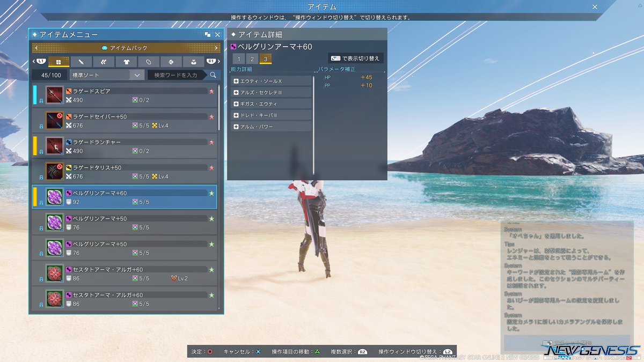This screenshot has width=644, height=362.
Task: Click the item list vertical scrollbar
Action: 219,107
